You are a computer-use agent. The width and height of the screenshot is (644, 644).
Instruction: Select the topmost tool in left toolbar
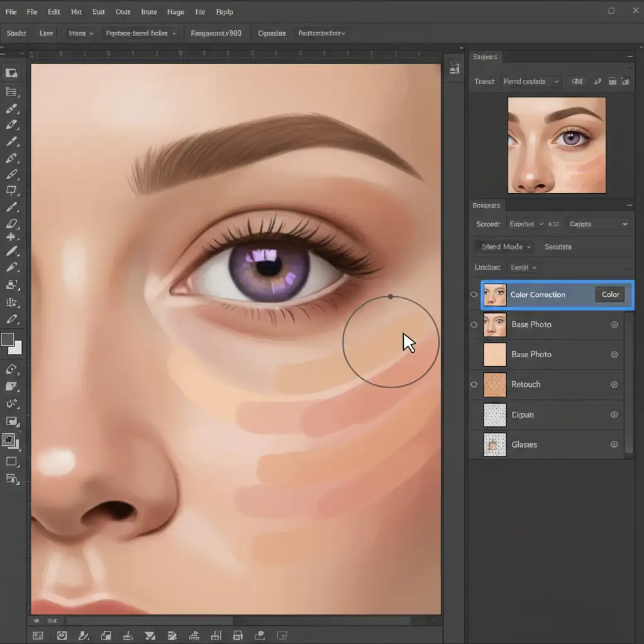pos(11,72)
